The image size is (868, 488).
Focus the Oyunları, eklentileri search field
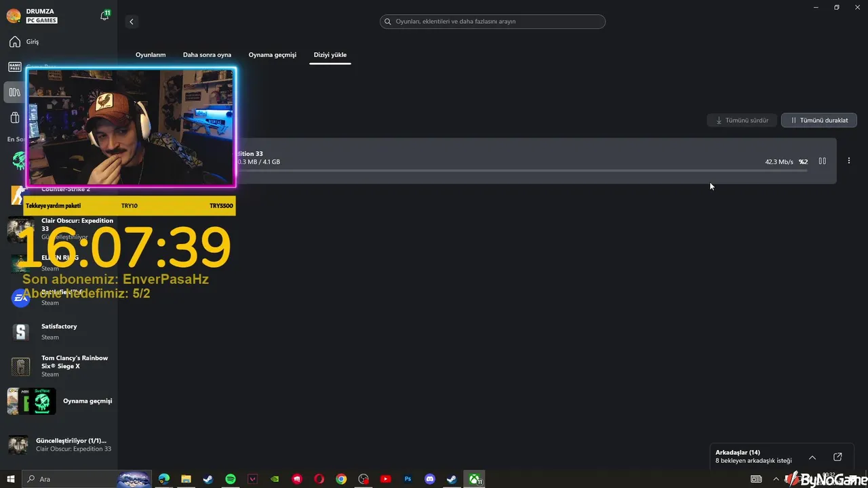[492, 22]
